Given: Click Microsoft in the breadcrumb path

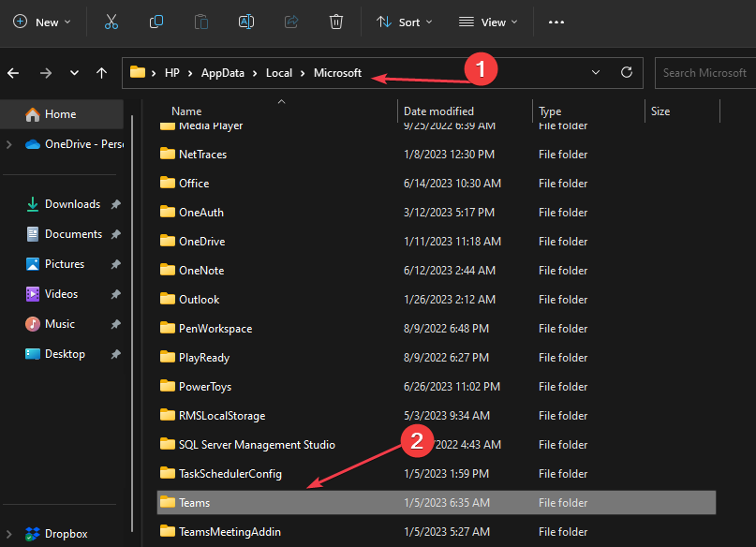Looking at the screenshot, I should [337, 73].
